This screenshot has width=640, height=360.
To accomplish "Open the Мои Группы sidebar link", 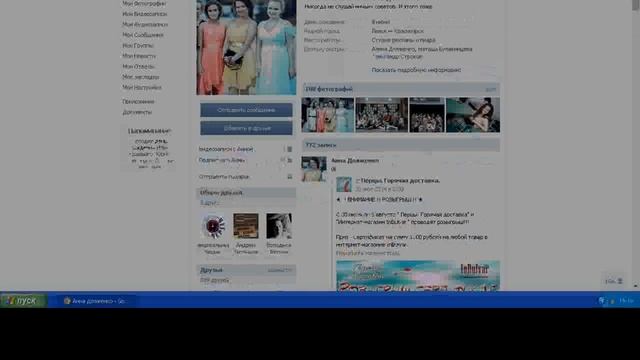I will tap(138, 46).
